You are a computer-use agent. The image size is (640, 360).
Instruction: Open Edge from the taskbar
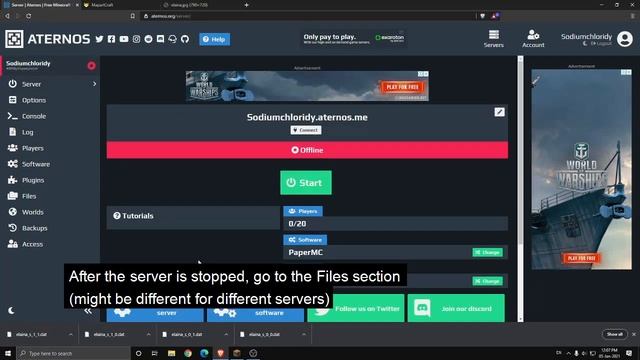(x=204, y=353)
